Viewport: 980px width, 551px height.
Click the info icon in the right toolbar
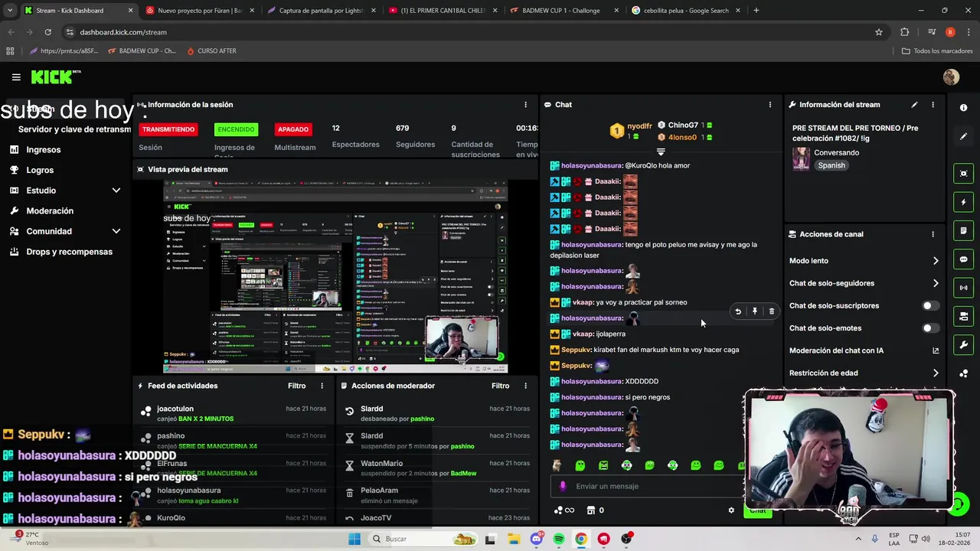click(963, 108)
